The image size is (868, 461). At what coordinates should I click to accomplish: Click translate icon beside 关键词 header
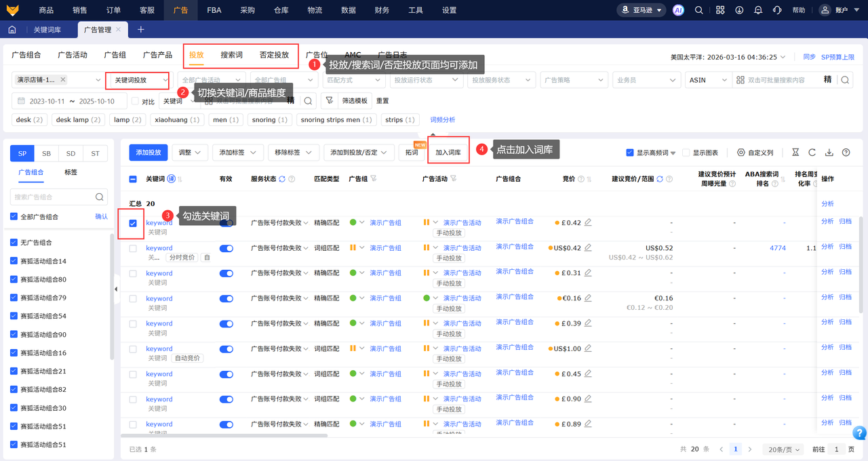pos(172,178)
